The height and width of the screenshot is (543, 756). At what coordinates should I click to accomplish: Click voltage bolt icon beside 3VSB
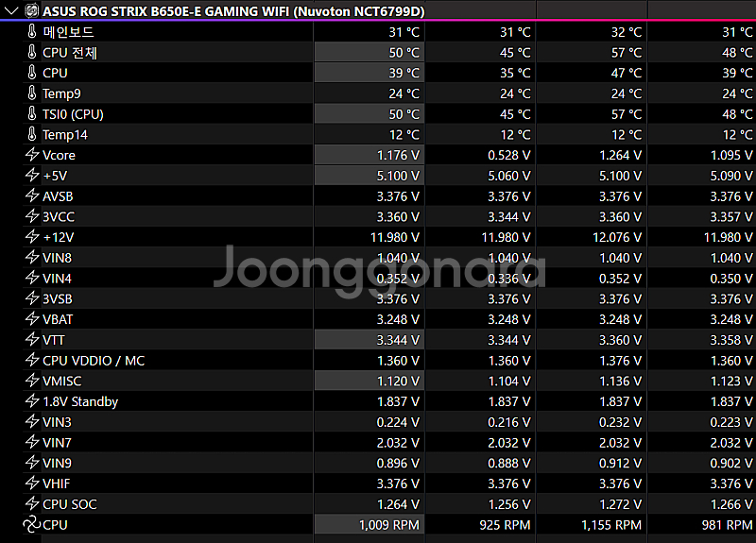point(32,298)
